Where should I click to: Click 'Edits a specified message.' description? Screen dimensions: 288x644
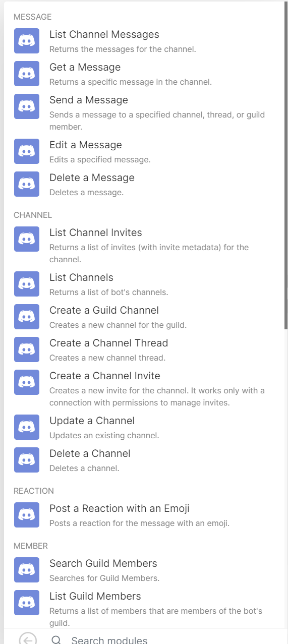pyautogui.click(x=100, y=159)
